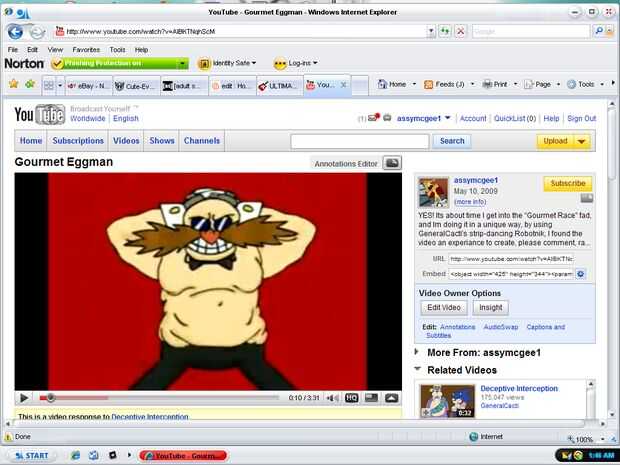Click the video progress scrubber handle
Image resolution: width=620 pixels, height=465 pixels.
click(50, 398)
